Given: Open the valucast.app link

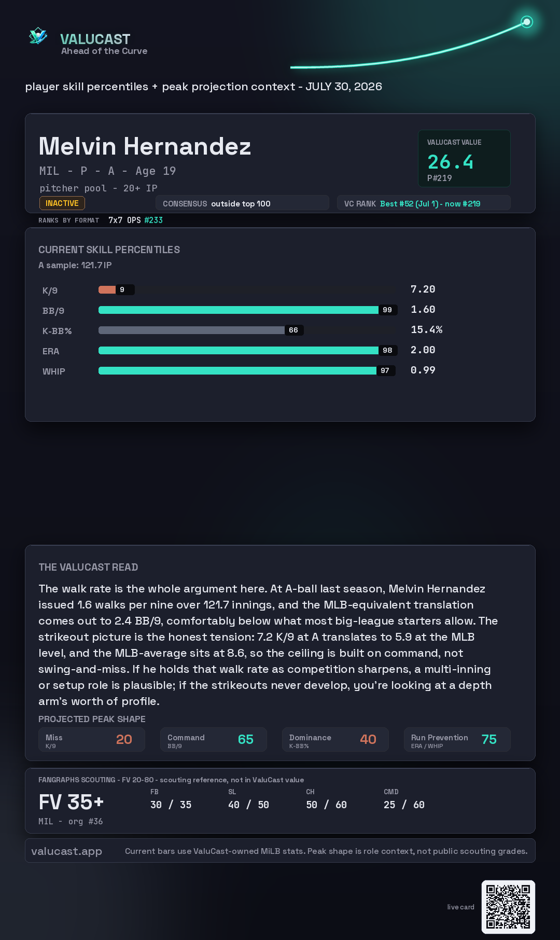Looking at the screenshot, I should click(x=66, y=851).
